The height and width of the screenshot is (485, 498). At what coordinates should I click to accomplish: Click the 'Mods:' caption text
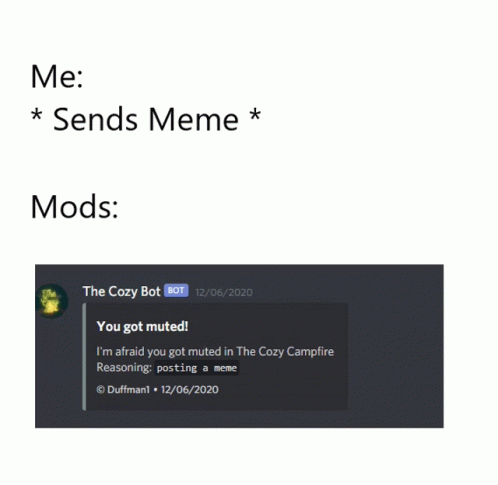(x=74, y=207)
